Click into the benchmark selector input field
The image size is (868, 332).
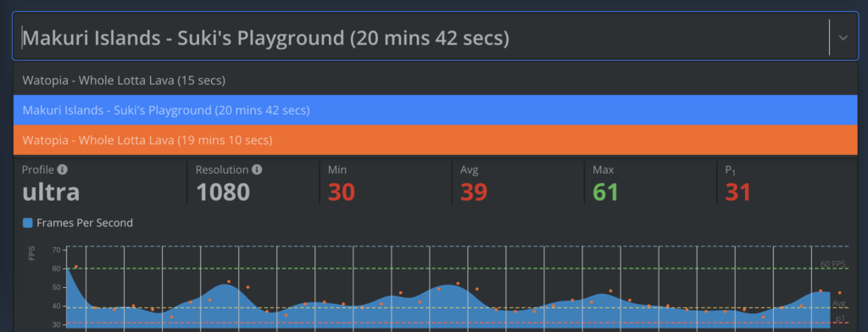tap(420, 37)
